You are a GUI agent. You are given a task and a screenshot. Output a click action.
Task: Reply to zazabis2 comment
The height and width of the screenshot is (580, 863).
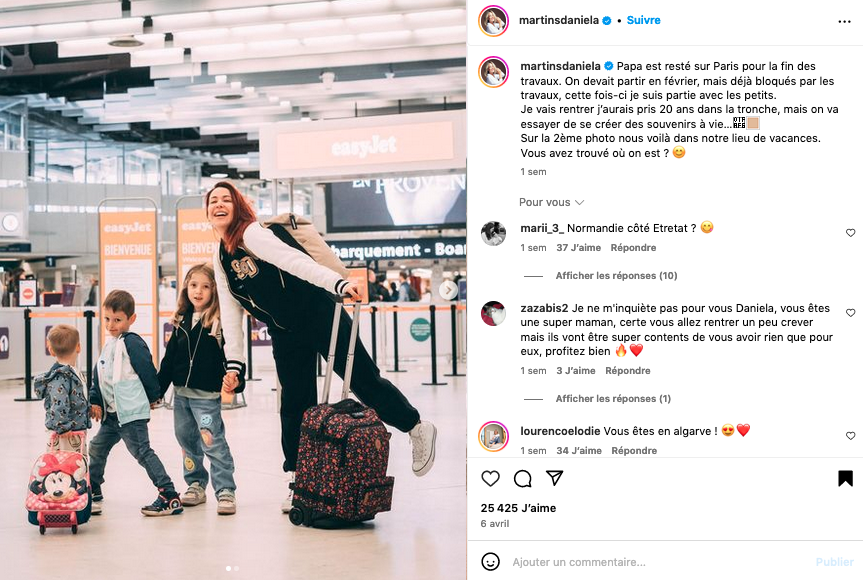(627, 371)
